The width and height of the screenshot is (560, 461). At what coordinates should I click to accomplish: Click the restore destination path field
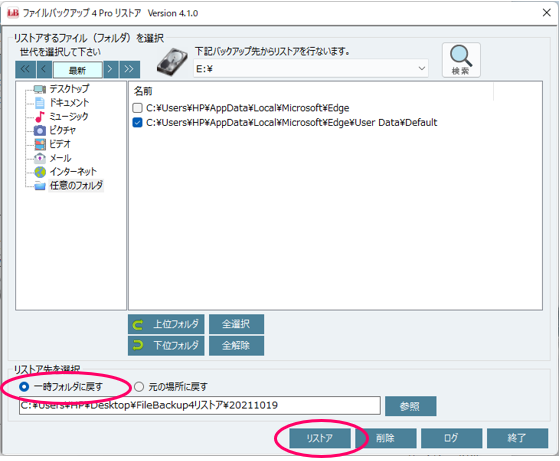coord(200,406)
